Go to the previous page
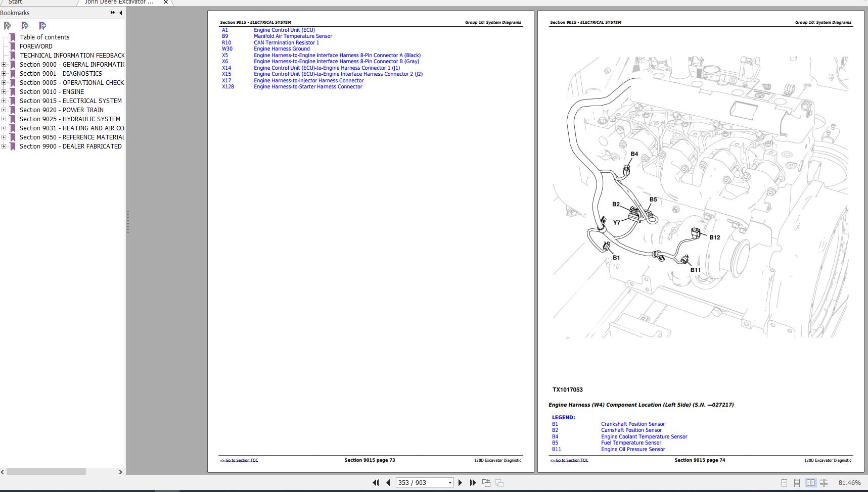Image resolution: width=868 pixels, height=492 pixels. tap(388, 483)
